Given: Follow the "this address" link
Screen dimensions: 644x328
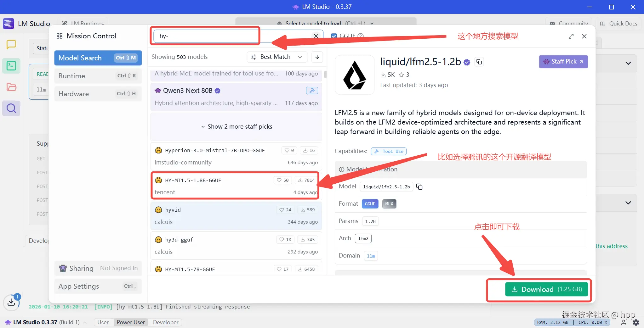Looking at the screenshot, I should (x=611, y=246).
